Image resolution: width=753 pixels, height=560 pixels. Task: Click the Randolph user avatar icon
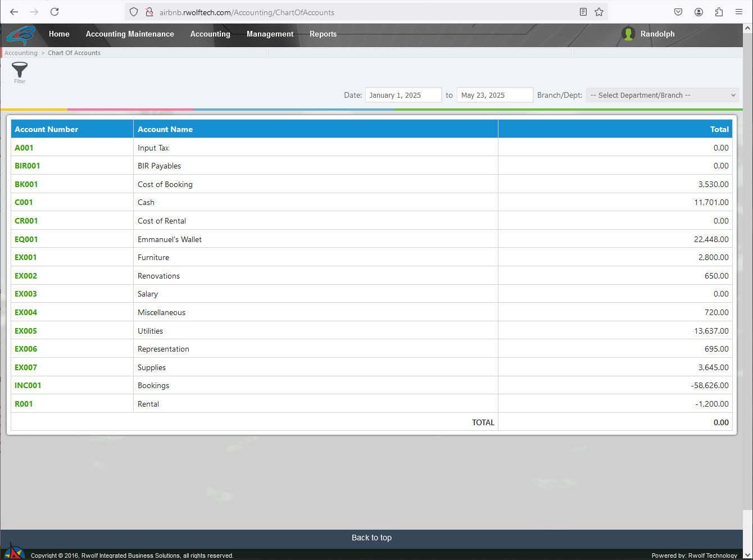click(628, 34)
